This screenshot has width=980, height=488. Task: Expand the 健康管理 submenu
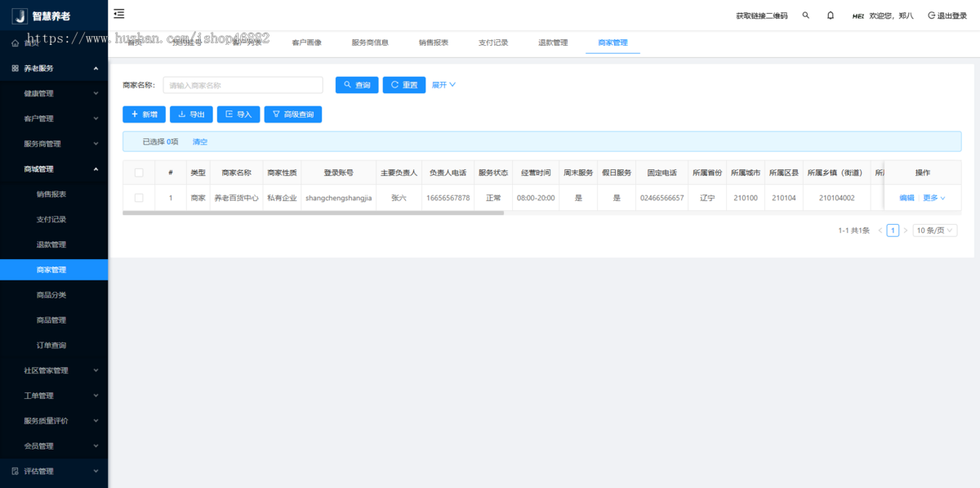[54, 93]
